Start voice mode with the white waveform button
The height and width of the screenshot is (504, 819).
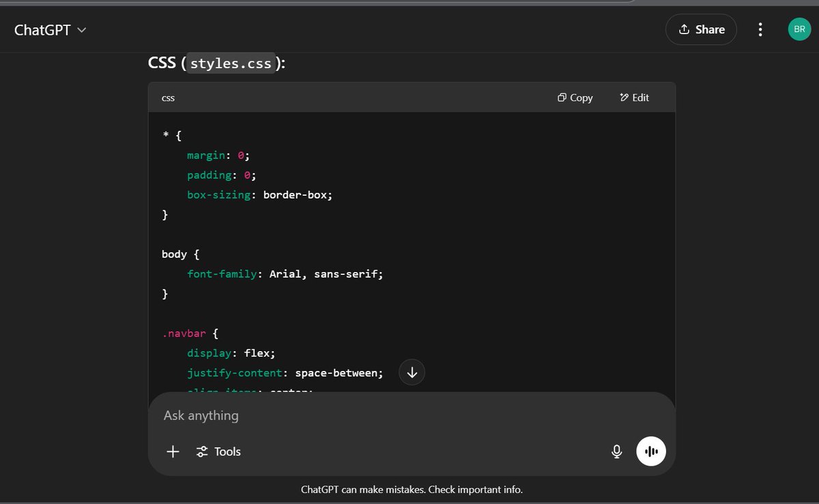(x=651, y=451)
